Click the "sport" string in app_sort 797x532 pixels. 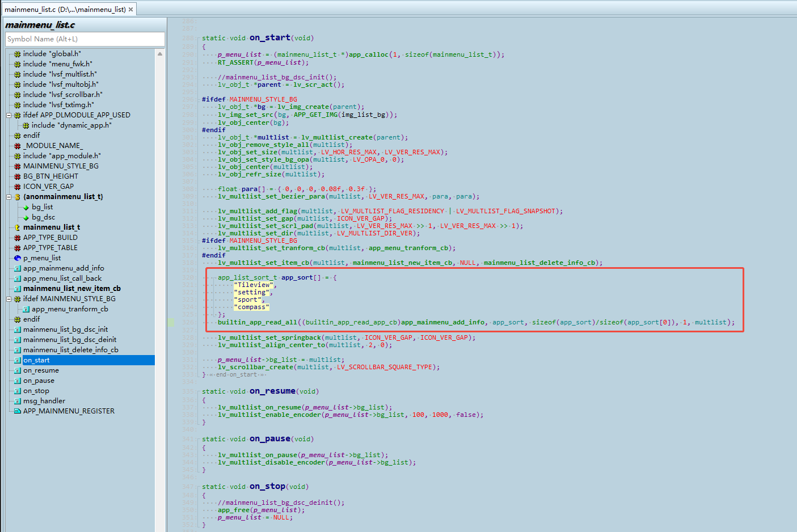pos(247,299)
